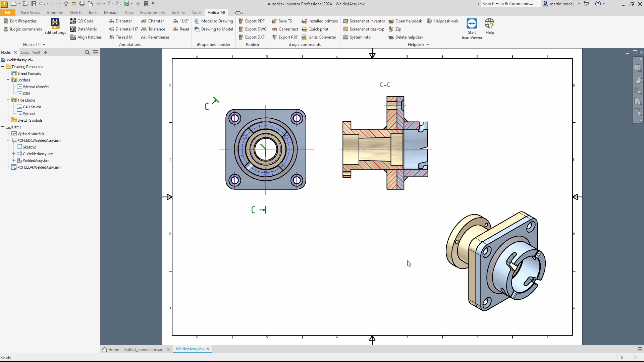Image resolution: width=644 pixels, height=362 pixels.
Task: Click the DataMatrix icon
Action: [x=73, y=29]
